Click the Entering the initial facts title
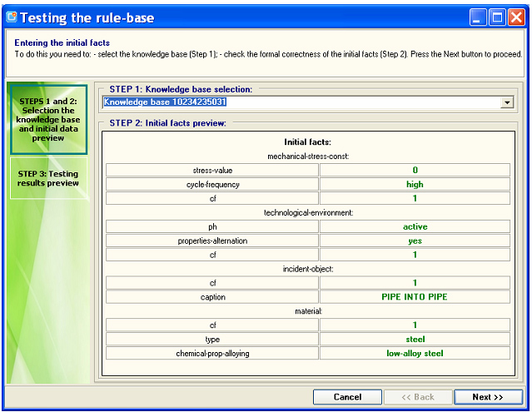 tap(62, 42)
